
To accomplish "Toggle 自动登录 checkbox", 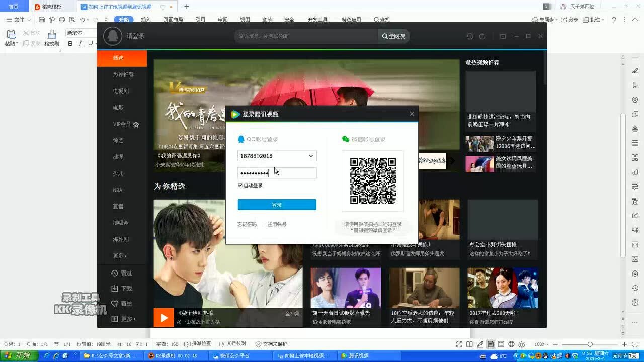I will click(x=240, y=186).
